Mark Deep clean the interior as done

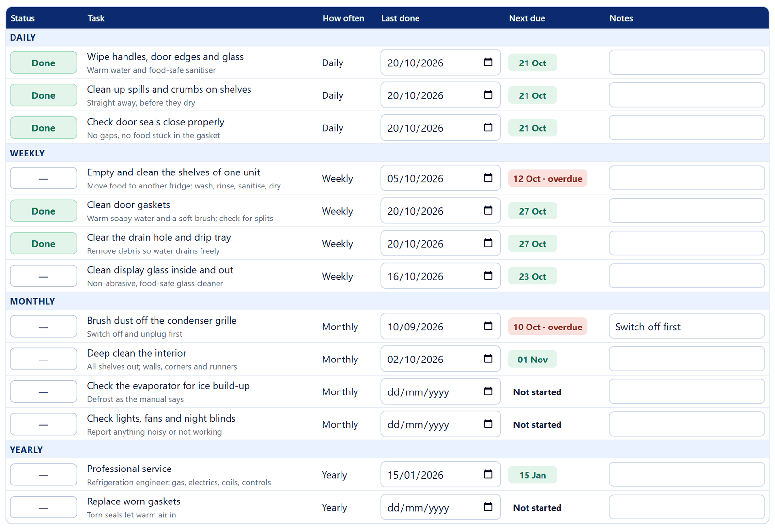click(x=43, y=359)
